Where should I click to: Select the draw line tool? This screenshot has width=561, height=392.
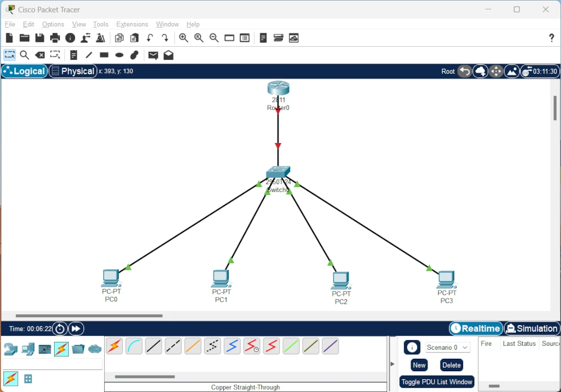89,55
